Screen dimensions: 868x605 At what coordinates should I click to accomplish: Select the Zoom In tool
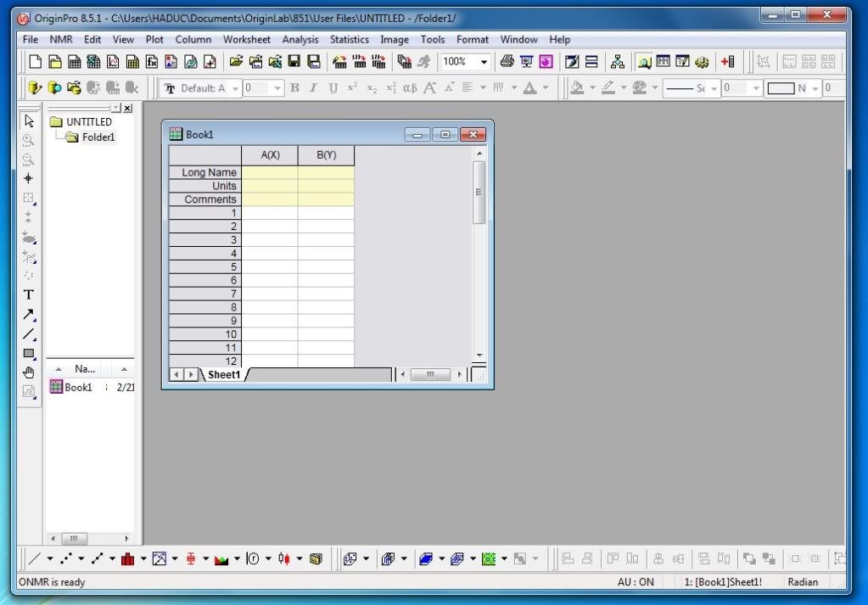pyautogui.click(x=29, y=140)
